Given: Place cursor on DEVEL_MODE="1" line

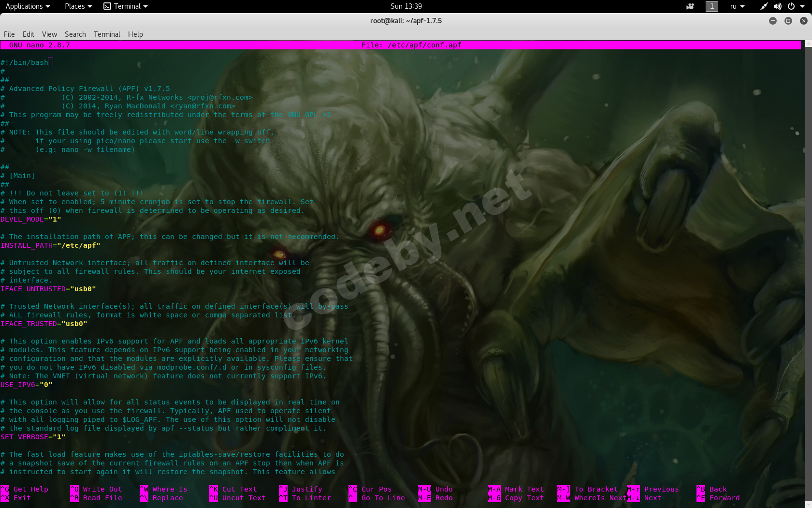Looking at the screenshot, I should point(31,219).
